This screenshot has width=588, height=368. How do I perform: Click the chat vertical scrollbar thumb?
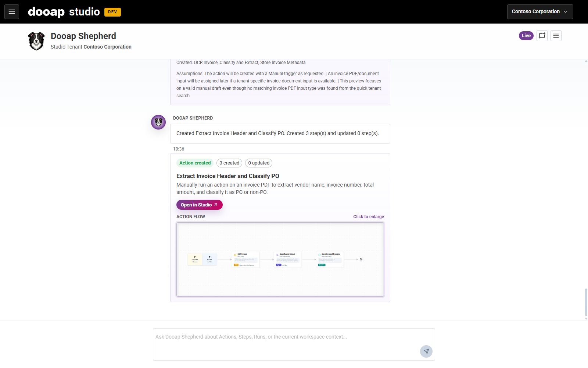[x=586, y=302]
